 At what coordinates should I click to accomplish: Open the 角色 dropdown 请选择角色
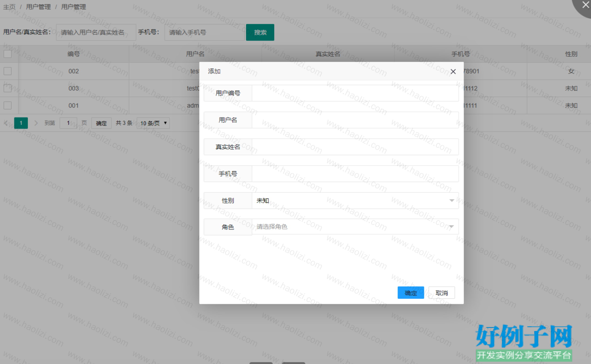pos(355,227)
